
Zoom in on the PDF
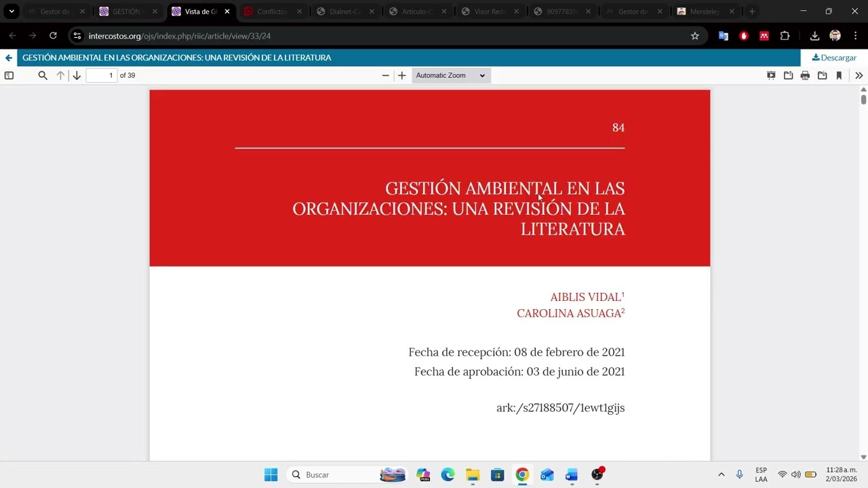pos(402,75)
